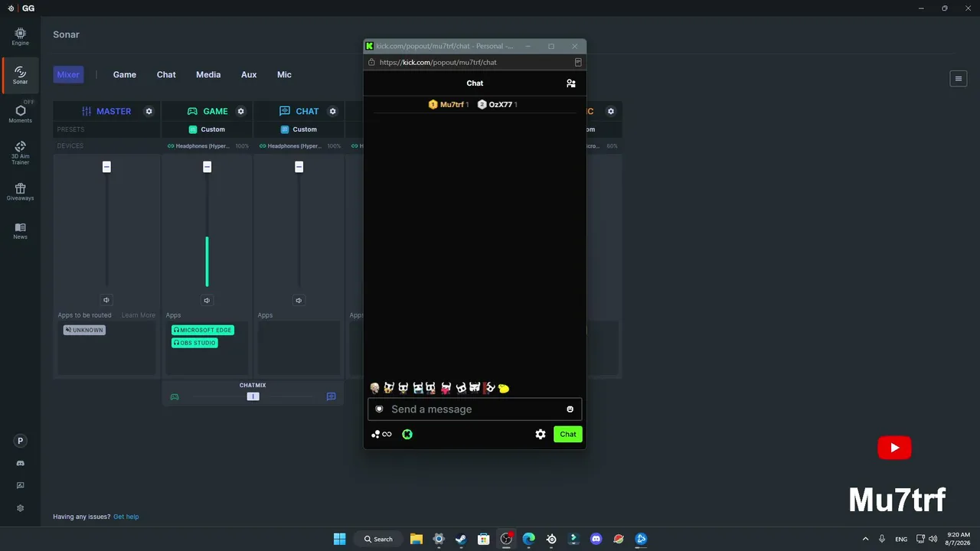
Task: Click the GAME volume slider handle
Action: [x=207, y=167]
